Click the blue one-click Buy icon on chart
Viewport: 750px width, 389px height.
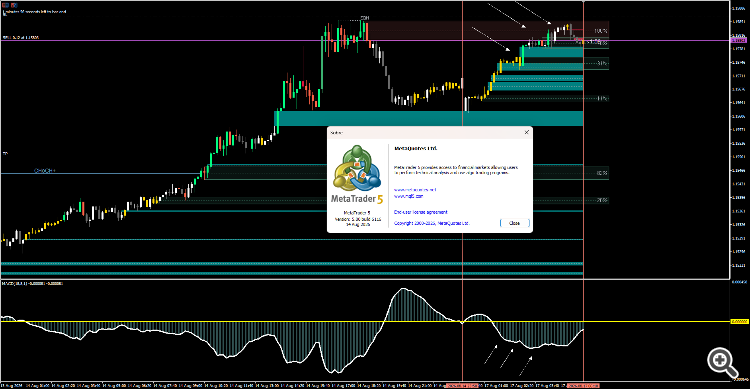14,5
